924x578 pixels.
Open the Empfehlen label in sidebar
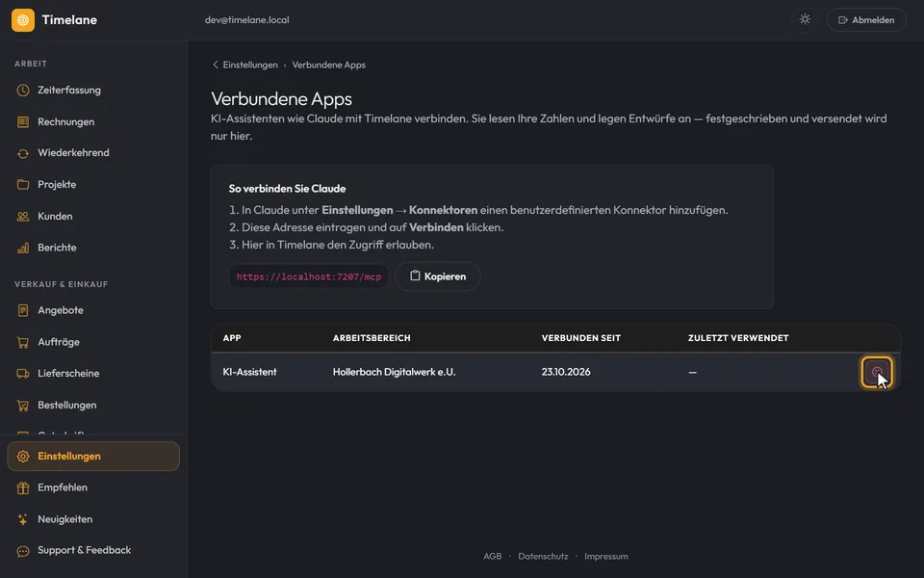pyautogui.click(x=63, y=487)
